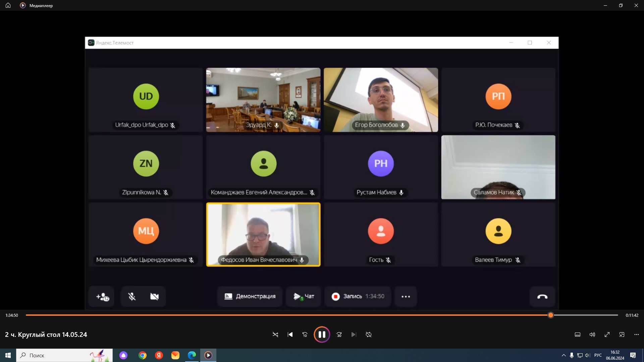The image size is (644, 362).
Task: Go to media player Home
Action: (8, 5)
